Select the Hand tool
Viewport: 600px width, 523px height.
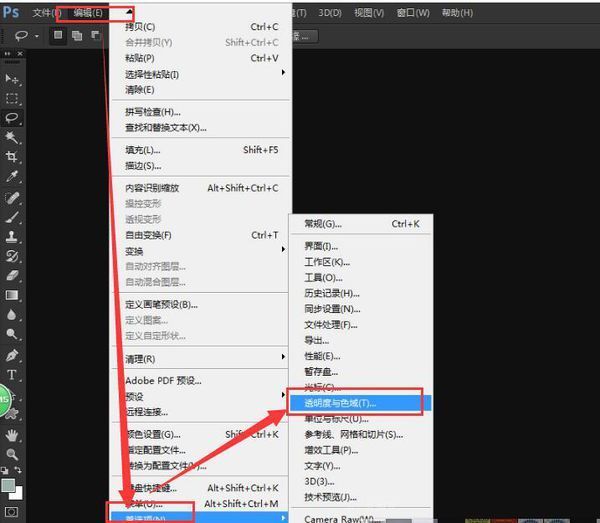tap(12, 435)
